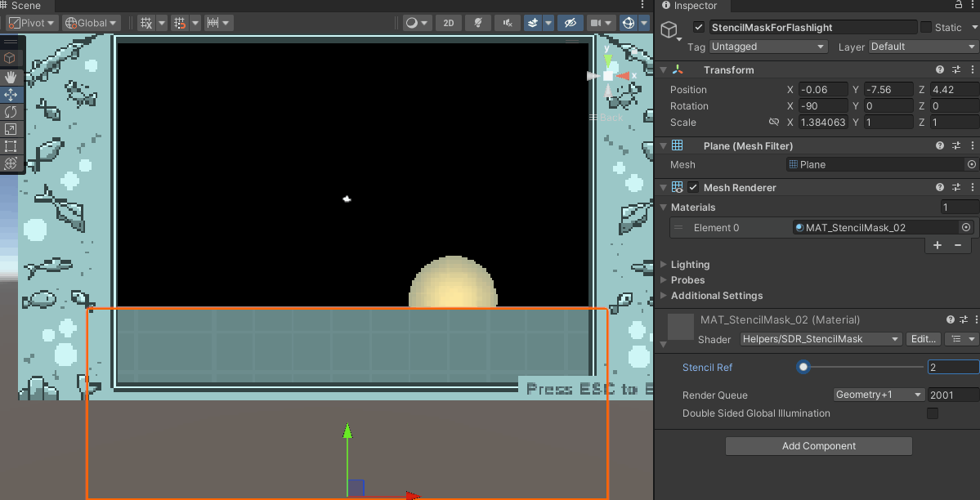Toggle scene audio mute button
The image size is (980, 500).
pyautogui.click(x=508, y=23)
